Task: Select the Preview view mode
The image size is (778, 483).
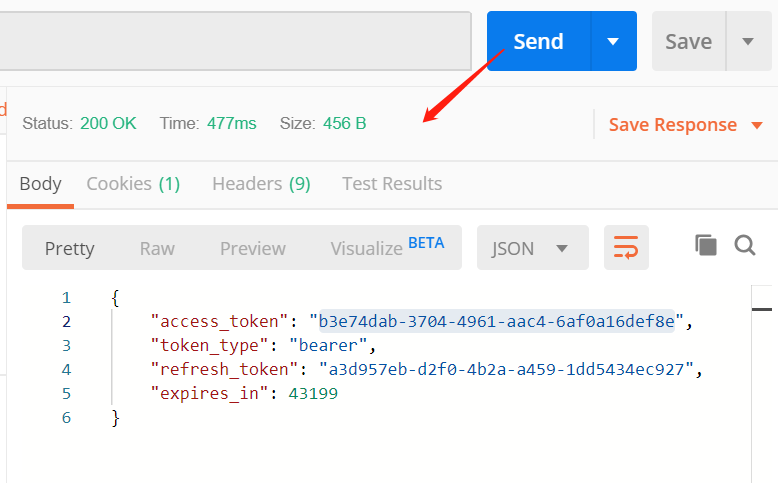Action: (253, 248)
